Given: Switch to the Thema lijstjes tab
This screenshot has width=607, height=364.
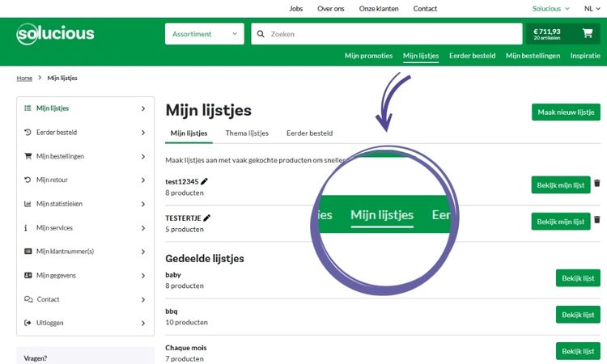Looking at the screenshot, I should [247, 133].
